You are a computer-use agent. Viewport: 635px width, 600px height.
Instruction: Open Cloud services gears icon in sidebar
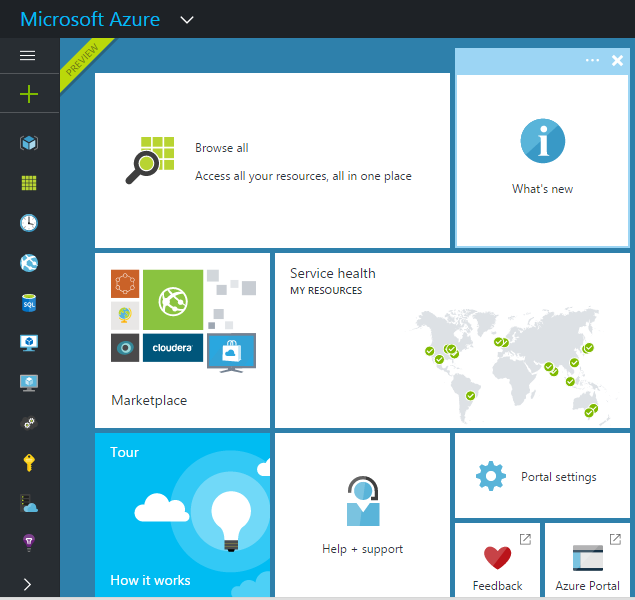coord(29,423)
